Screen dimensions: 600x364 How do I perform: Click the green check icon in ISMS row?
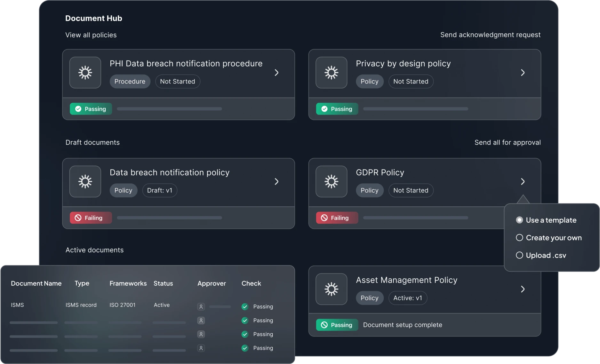point(245,307)
